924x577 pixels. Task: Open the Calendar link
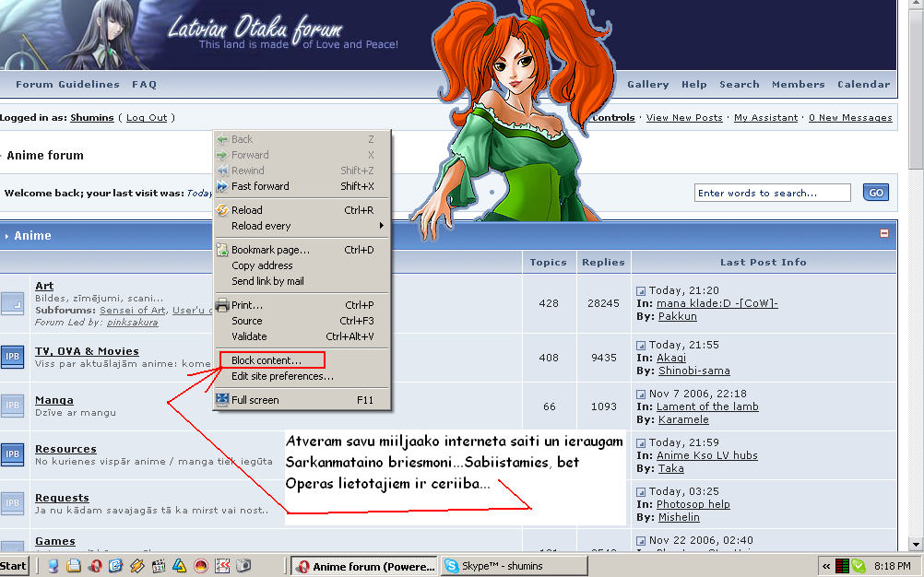pos(863,84)
